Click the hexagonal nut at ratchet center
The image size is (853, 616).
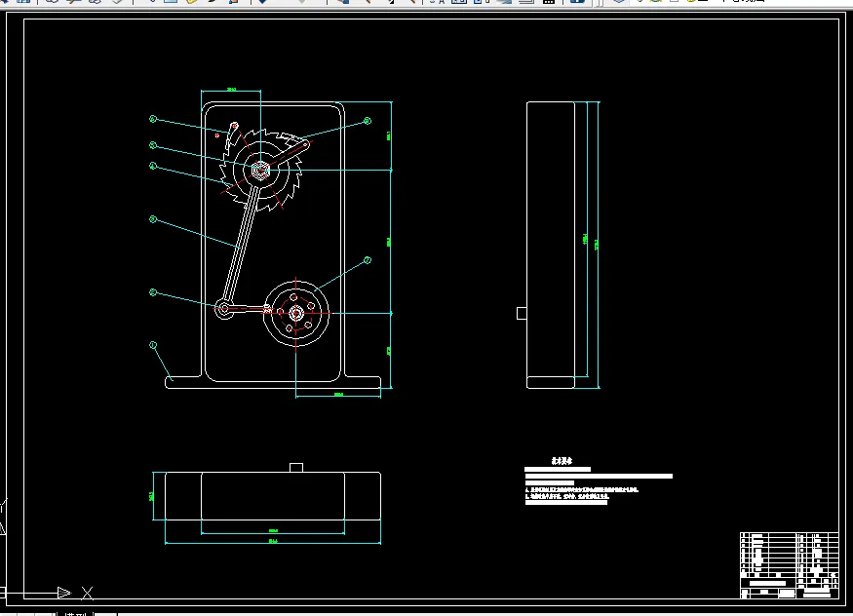(260, 171)
